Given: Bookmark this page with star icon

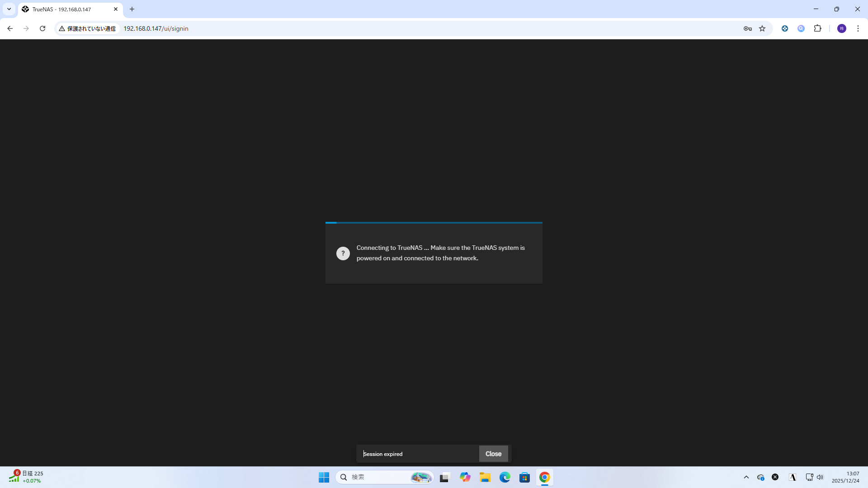Looking at the screenshot, I should tap(762, 28).
